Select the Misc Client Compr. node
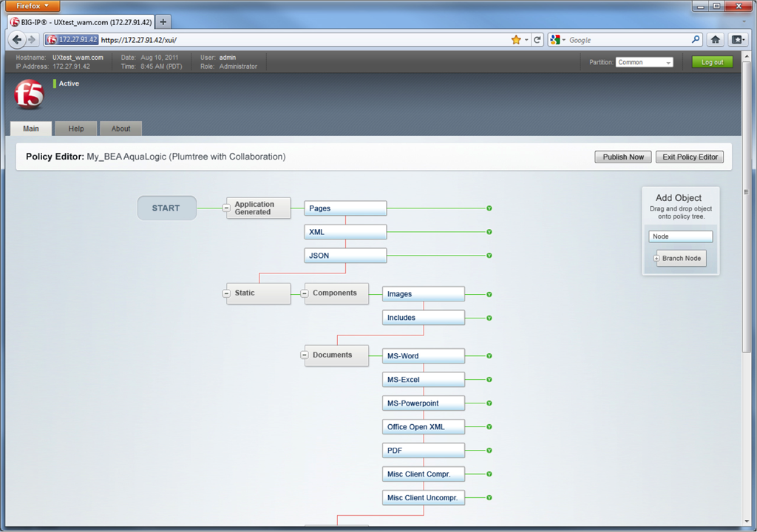 coord(424,474)
